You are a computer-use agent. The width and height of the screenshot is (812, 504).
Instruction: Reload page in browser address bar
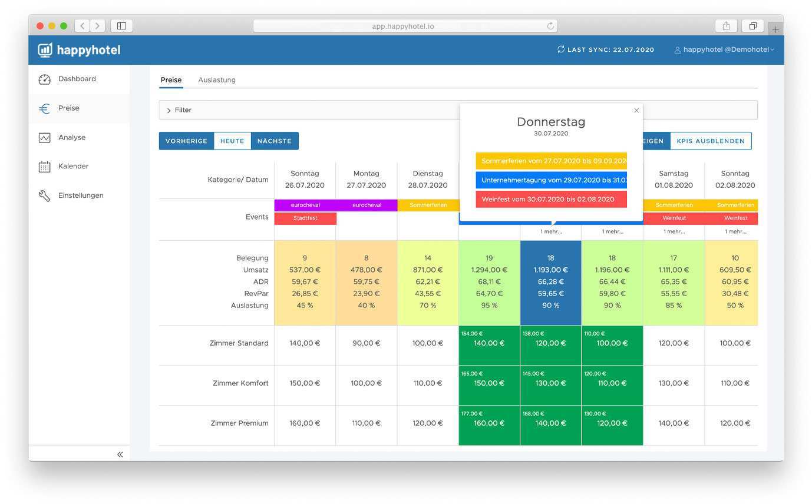pyautogui.click(x=550, y=26)
